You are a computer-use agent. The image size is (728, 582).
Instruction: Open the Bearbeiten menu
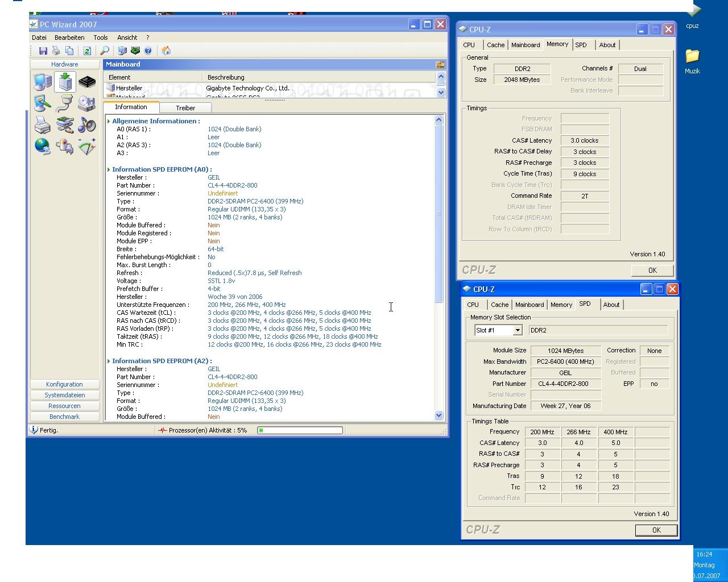click(x=69, y=38)
